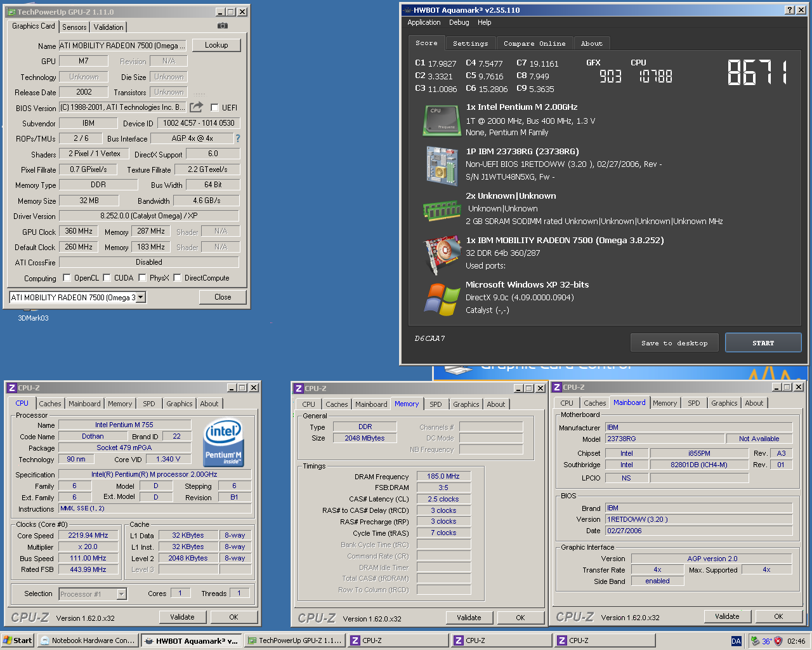Click the CPU-Z icon in the CPU tab window title bar
Screen dimensions: 812x650
(11, 388)
